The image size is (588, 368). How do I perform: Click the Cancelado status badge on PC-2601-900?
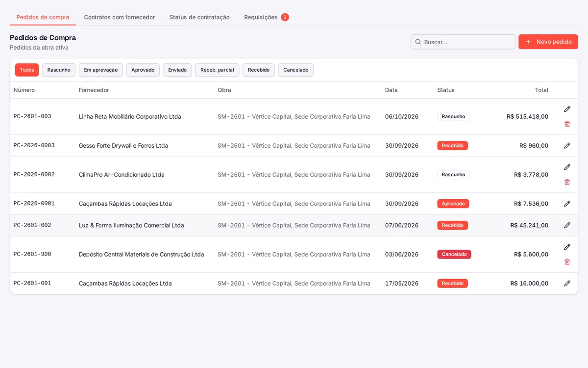pyautogui.click(x=454, y=254)
